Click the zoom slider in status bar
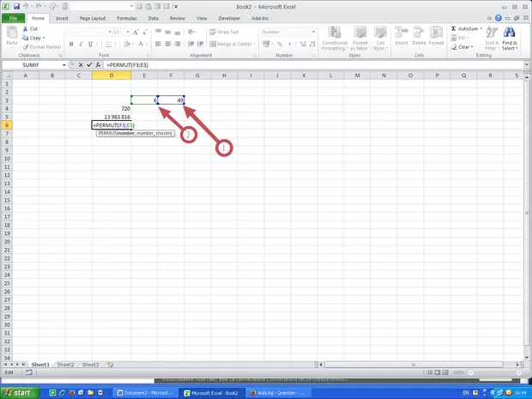Viewport: 532px width, 399px height. click(x=493, y=372)
